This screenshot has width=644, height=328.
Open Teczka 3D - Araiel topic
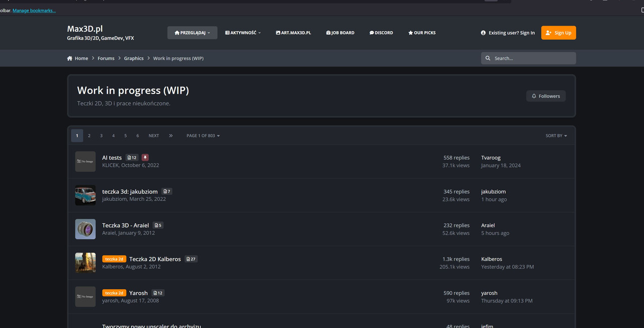pos(125,225)
